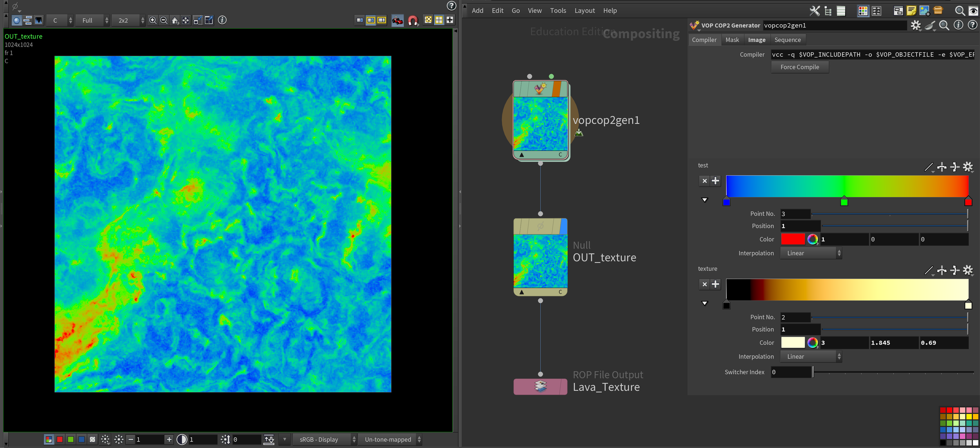Click the viewer info icon
This screenshot has width=980, height=448.
click(222, 20)
